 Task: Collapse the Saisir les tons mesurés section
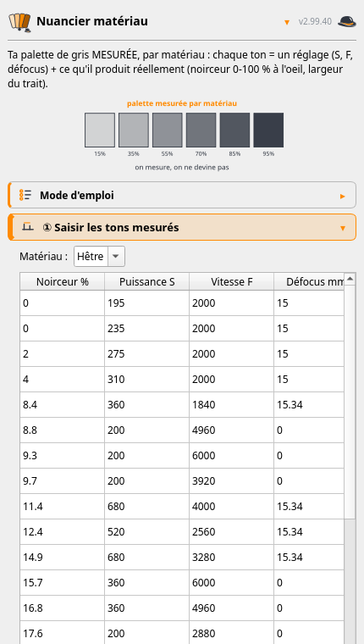(x=182, y=227)
